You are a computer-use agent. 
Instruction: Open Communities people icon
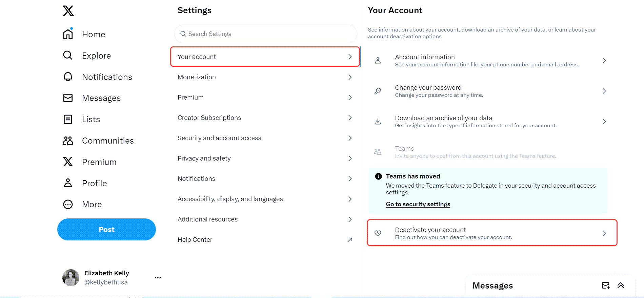click(68, 141)
